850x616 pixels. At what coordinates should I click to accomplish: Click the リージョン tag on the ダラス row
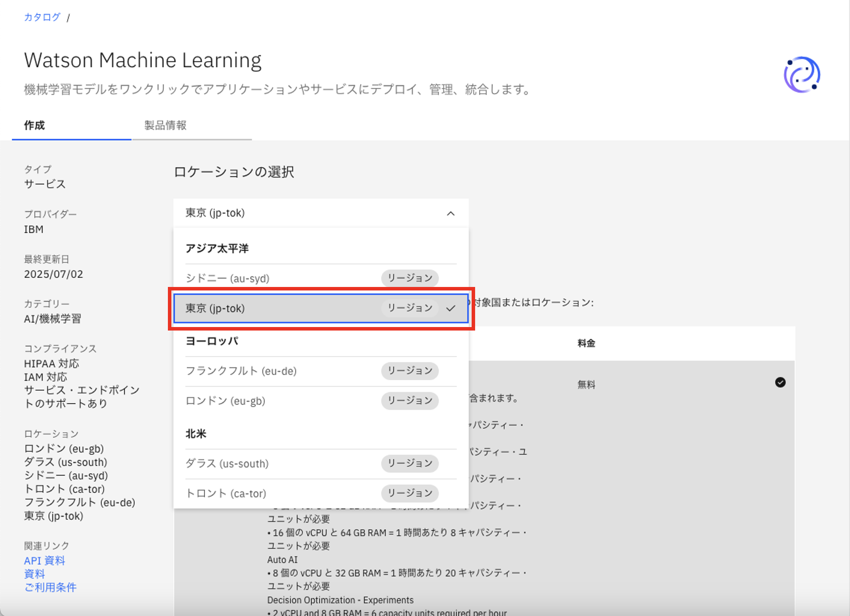pos(409,463)
